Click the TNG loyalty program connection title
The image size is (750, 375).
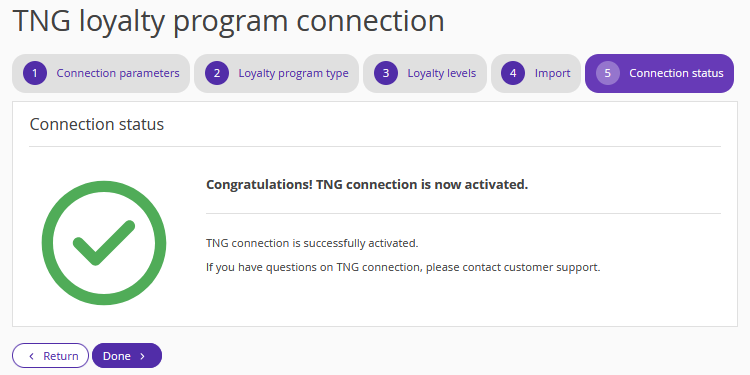pos(229,21)
